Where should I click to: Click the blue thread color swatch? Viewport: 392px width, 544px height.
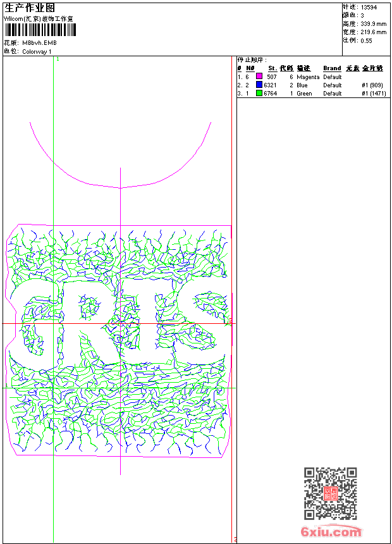click(x=259, y=85)
